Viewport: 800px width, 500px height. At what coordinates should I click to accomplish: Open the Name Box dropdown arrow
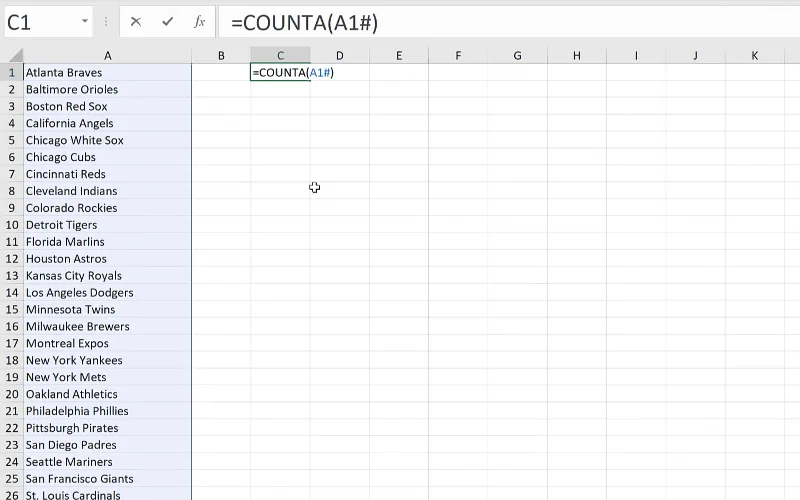85,21
